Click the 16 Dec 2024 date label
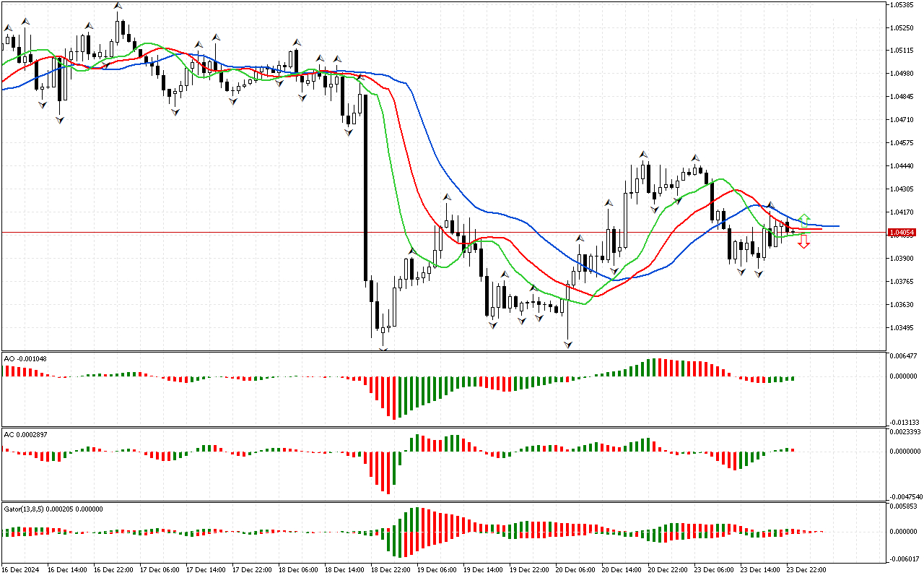The image size is (924, 578). point(22,570)
